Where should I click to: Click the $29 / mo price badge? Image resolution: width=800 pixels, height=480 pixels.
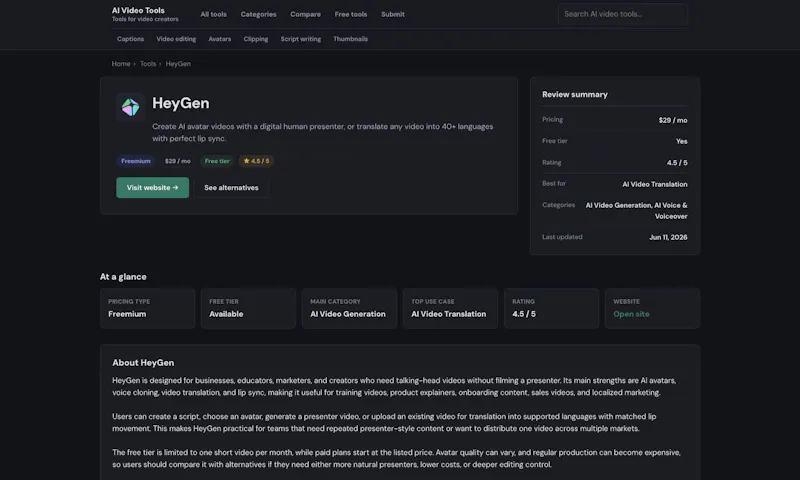point(178,161)
